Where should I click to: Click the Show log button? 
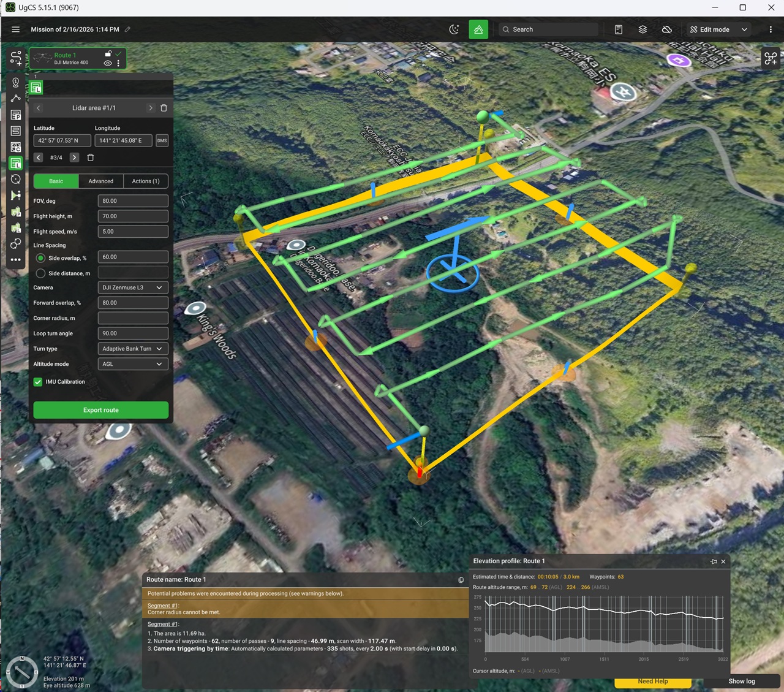click(x=741, y=681)
